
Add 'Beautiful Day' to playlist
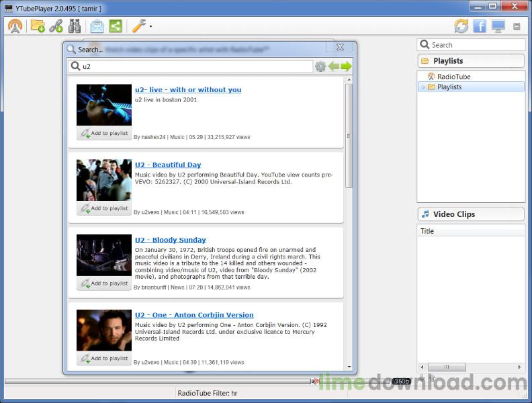click(104, 208)
